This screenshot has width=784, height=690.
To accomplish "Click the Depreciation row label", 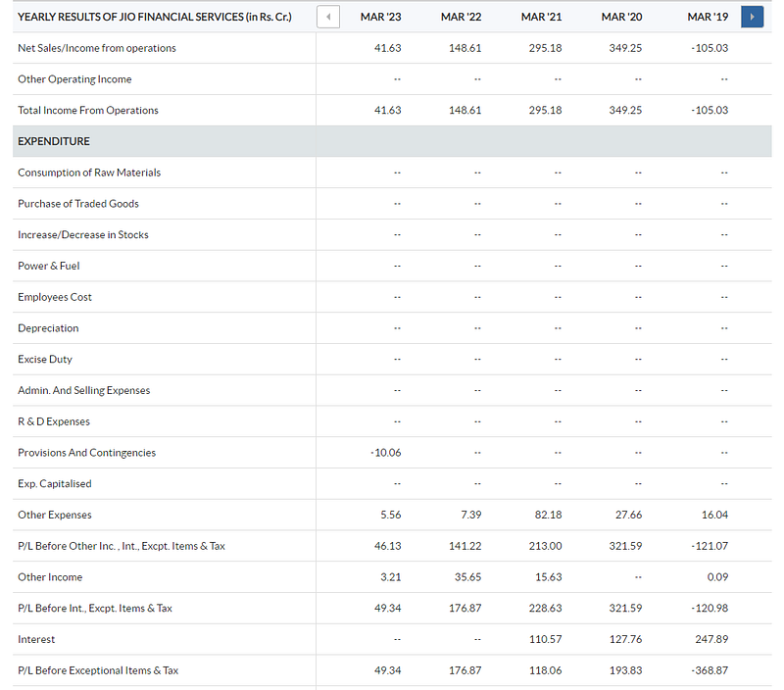I will 48,328.
